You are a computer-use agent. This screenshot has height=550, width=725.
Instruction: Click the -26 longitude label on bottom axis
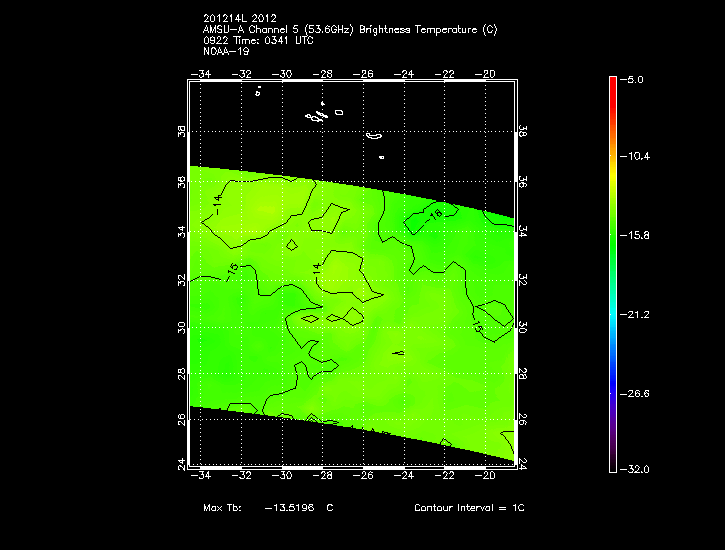365,475
